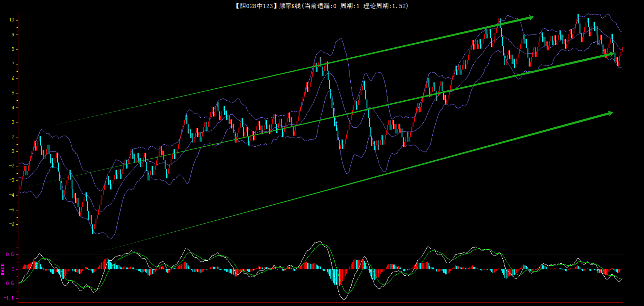Click the 0.5 label on the MACD axis
This screenshot has height=306, width=644.
[10, 254]
